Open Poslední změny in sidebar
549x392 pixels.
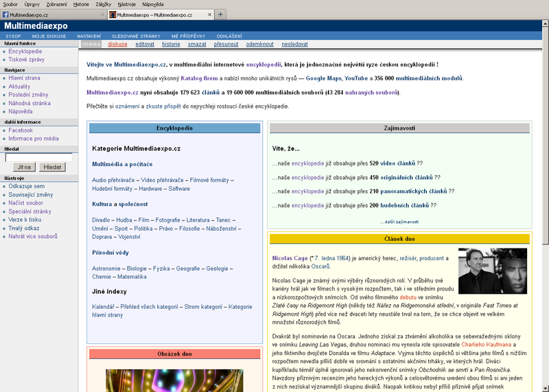click(28, 95)
